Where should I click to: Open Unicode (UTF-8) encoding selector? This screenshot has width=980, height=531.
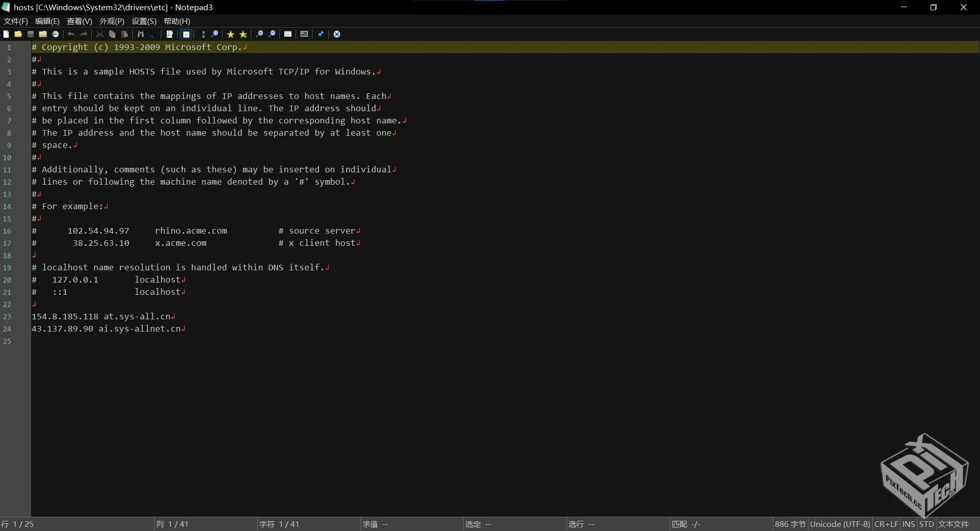point(840,524)
